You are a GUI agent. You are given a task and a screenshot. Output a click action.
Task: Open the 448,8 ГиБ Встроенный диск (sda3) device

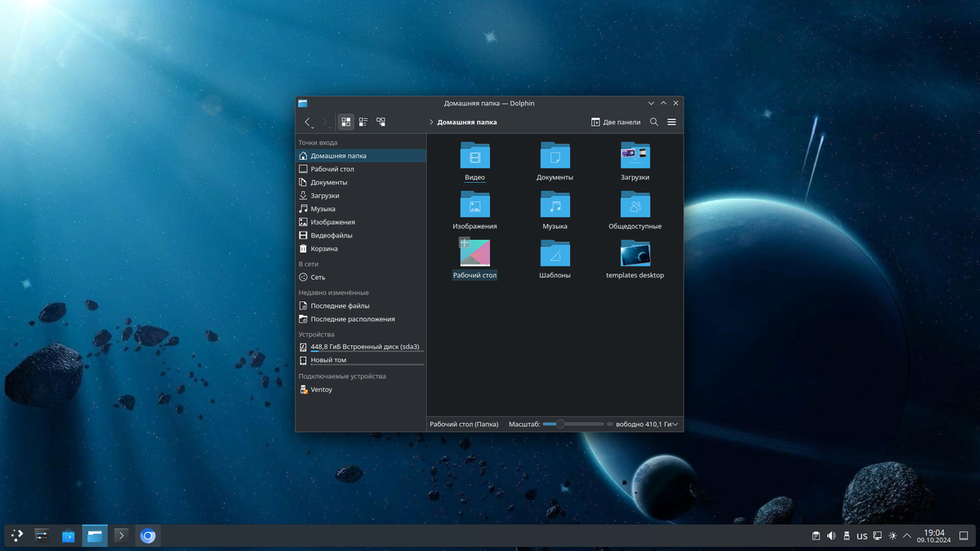tap(361, 347)
